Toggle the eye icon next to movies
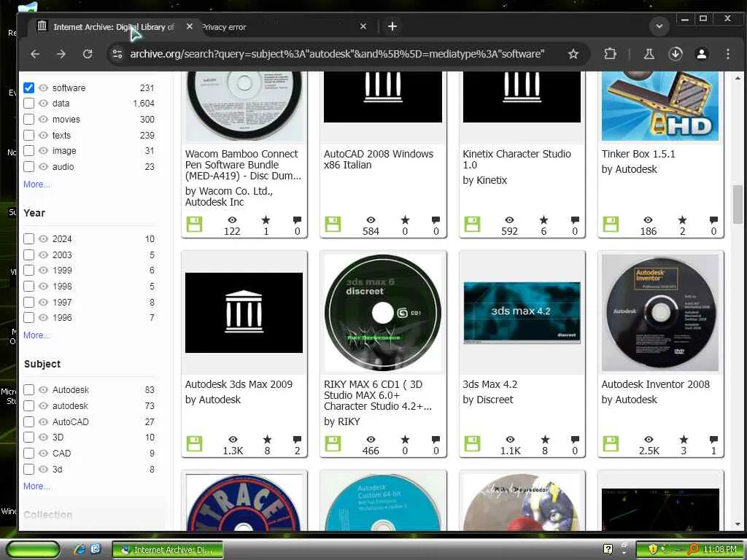 [43, 119]
